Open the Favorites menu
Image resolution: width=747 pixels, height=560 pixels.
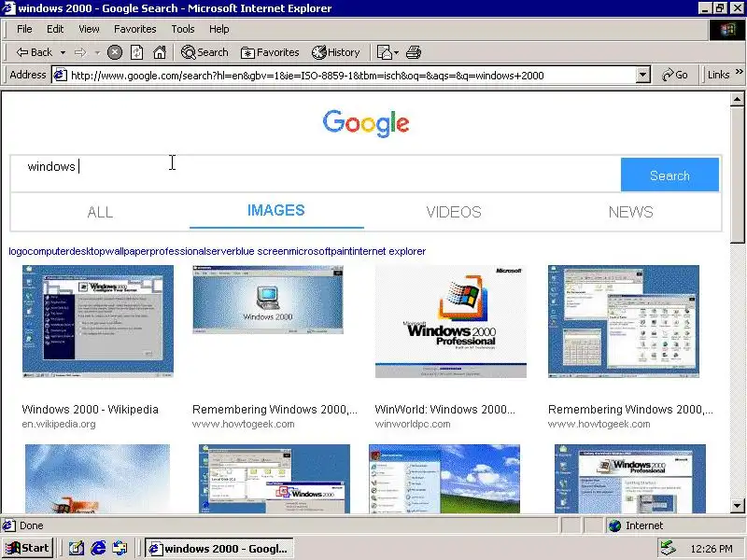(x=134, y=29)
